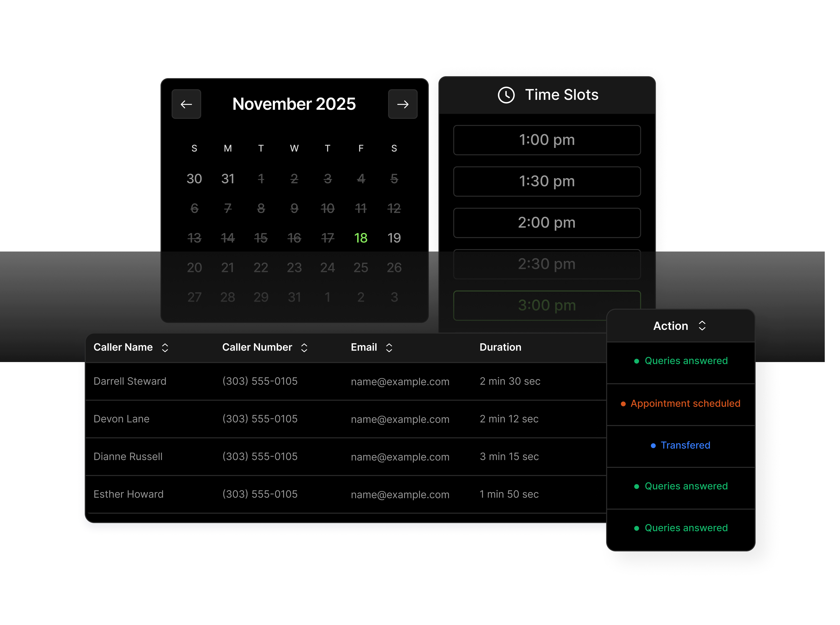Sort by Caller Name using sort arrows
The image size is (840, 625).
(165, 348)
